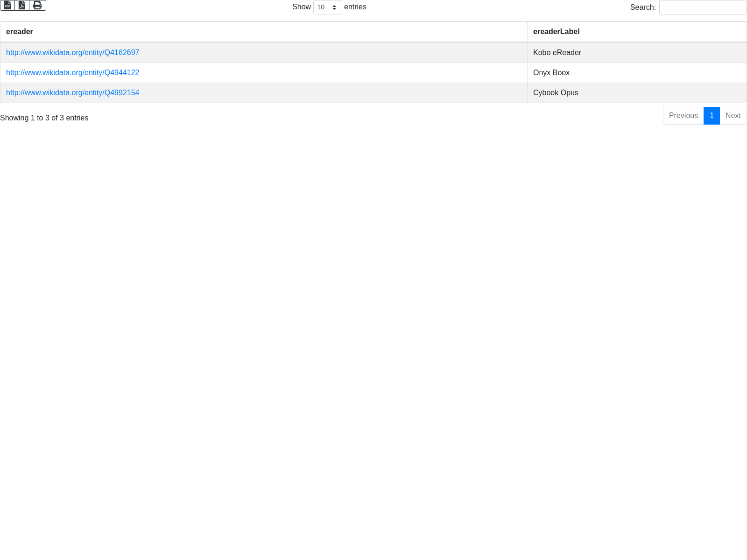Image resolution: width=747 pixels, height=560 pixels.
Task: Export table as CSV file
Action: 7,5
